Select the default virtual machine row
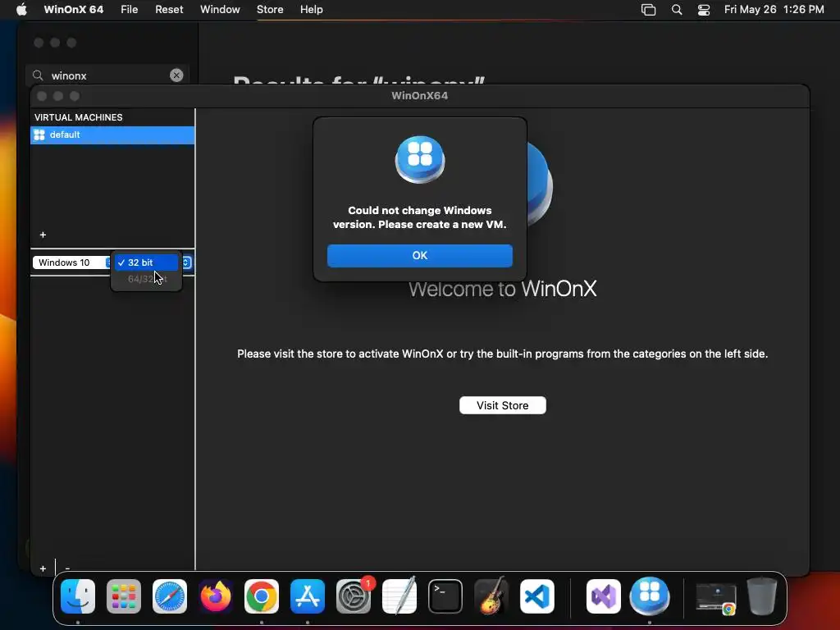 click(112, 135)
